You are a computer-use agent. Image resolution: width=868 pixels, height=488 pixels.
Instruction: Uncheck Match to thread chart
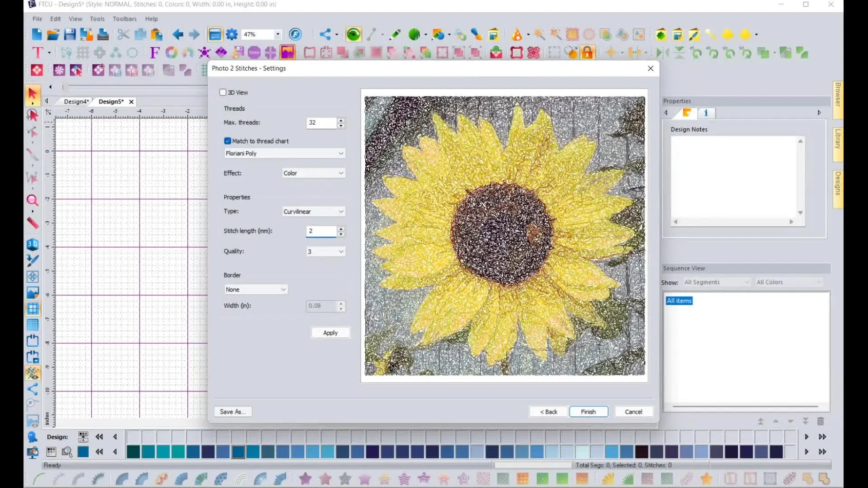point(228,141)
